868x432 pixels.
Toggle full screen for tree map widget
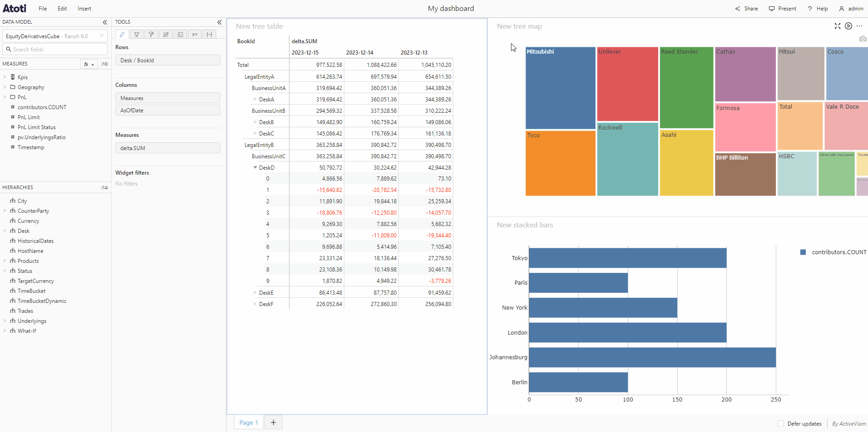[x=838, y=26]
